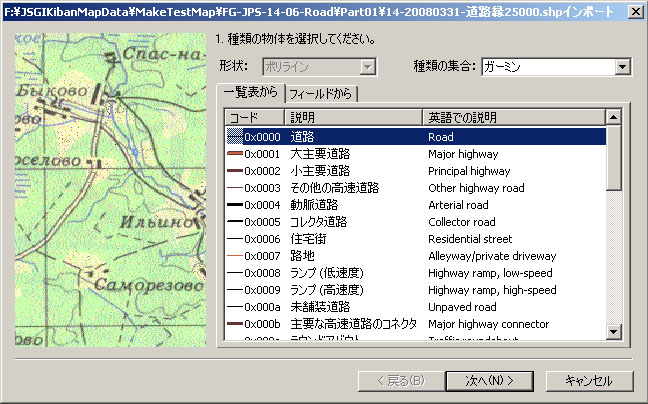Switch to the フィールドから tab
Screen dimensions: 648x404
[x=321, y=94]
